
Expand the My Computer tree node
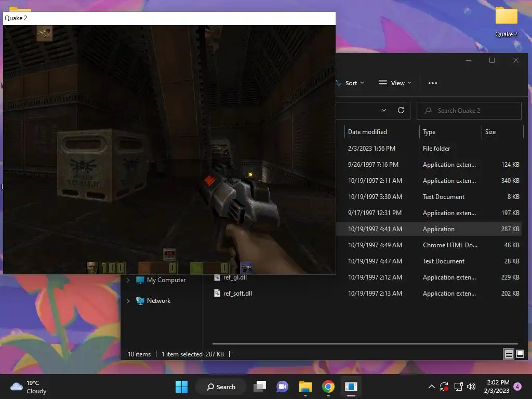pos(128,280)
